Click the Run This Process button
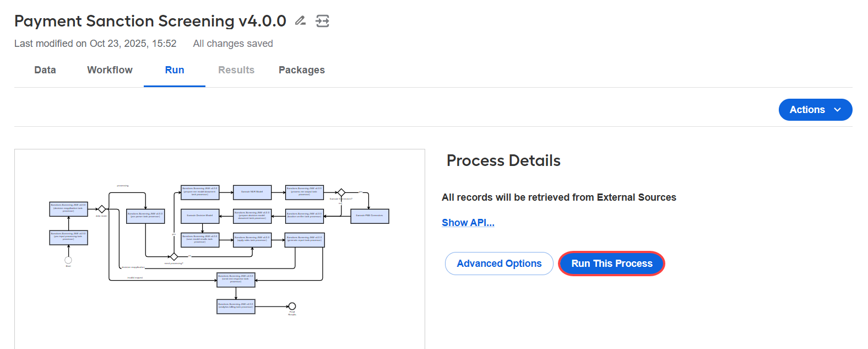The width and height of the screenshot is (868, 349). click(x=611, y=264)
